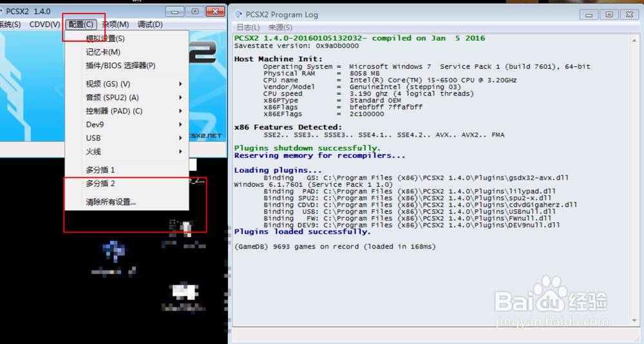Viewport: 644px width, 344px height.
Task: Select the 多分插 2 menu item
Action: [126, 184]
